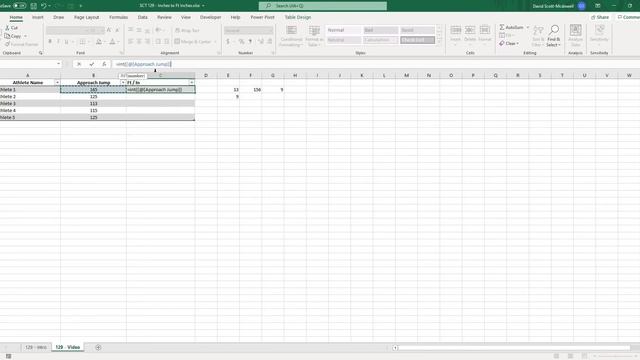Open the Data tab
The height and width of the screenshot is (360, 640).
142,17
